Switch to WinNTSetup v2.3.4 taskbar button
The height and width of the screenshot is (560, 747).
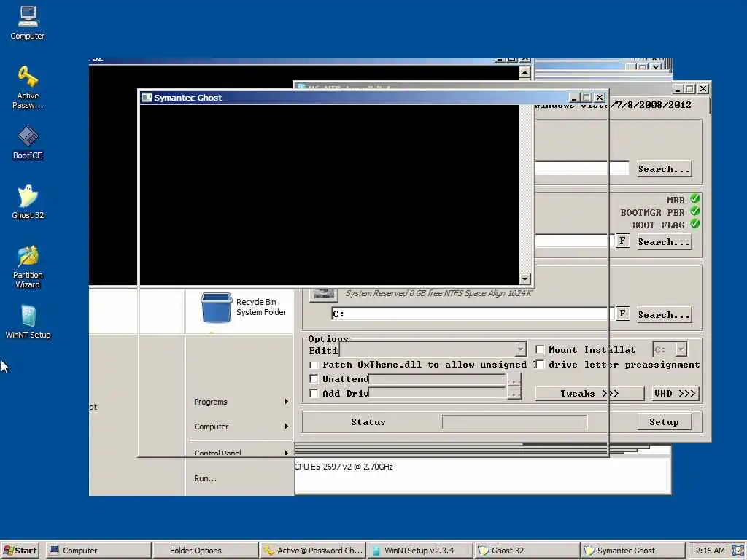(419, 551)
